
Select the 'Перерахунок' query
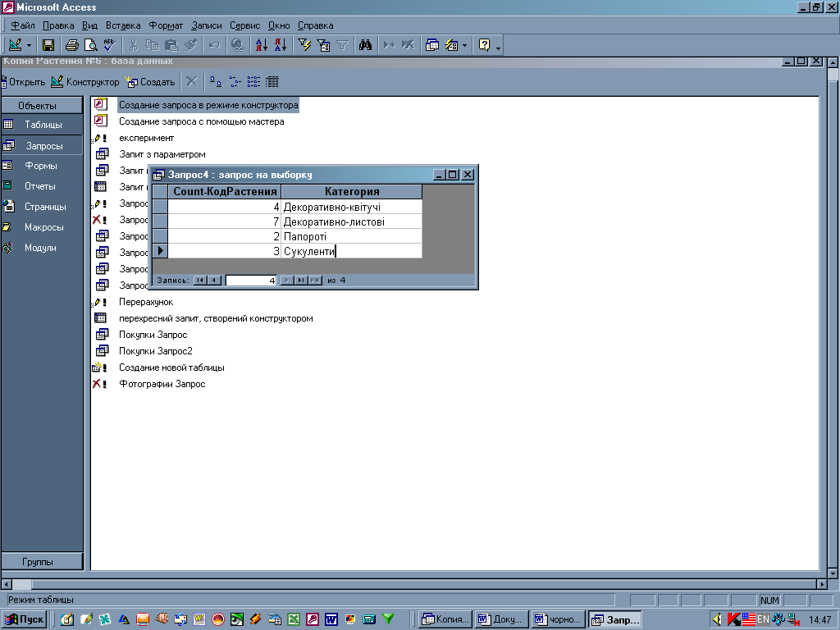coord(146,302)
